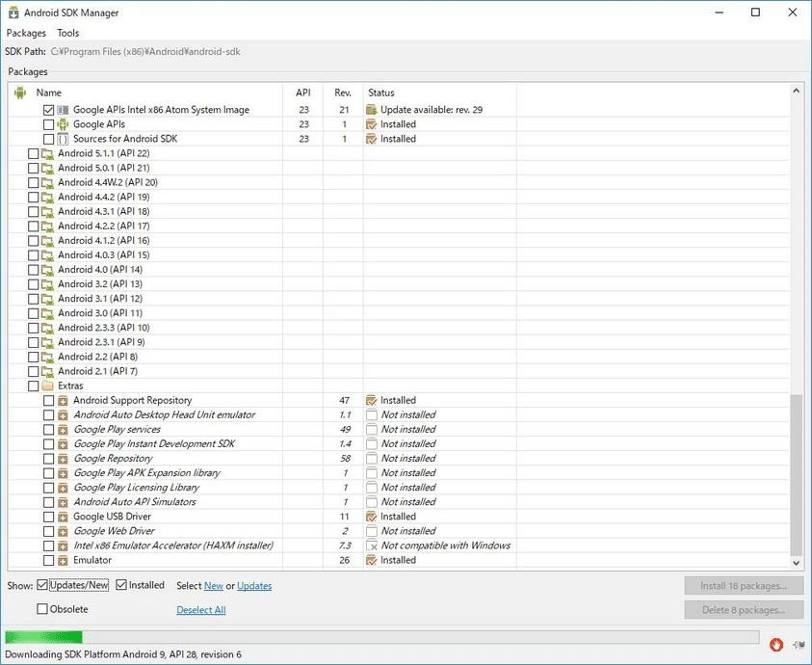Click the Delete 8 packages button
812x665 pixels.
click(744, 610)
